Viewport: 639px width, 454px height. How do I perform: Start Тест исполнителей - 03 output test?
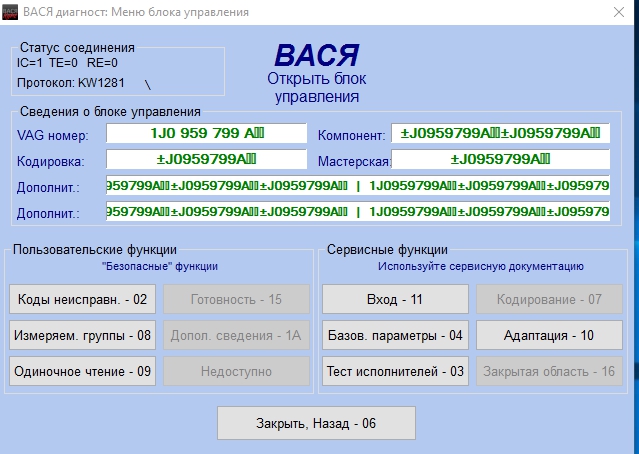point(396,371)
